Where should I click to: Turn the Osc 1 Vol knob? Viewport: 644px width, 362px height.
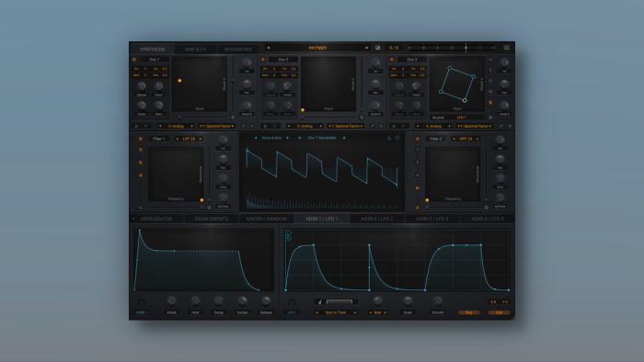[x=247, y=62]
